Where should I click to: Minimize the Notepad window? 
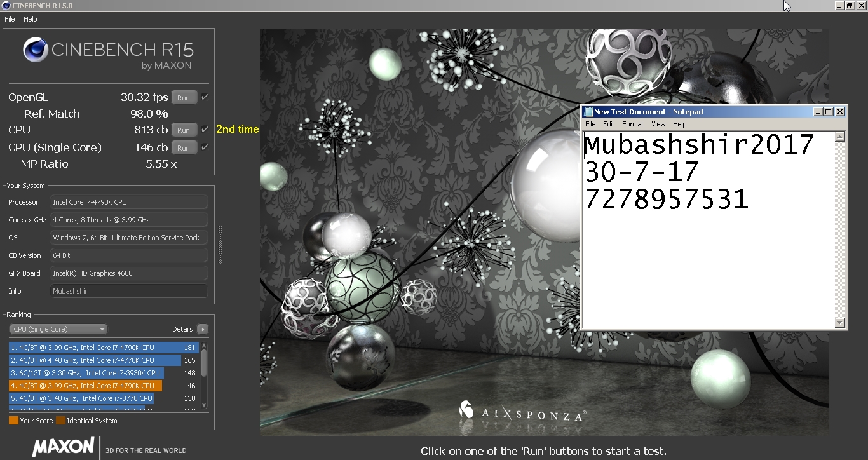[817, 112]
